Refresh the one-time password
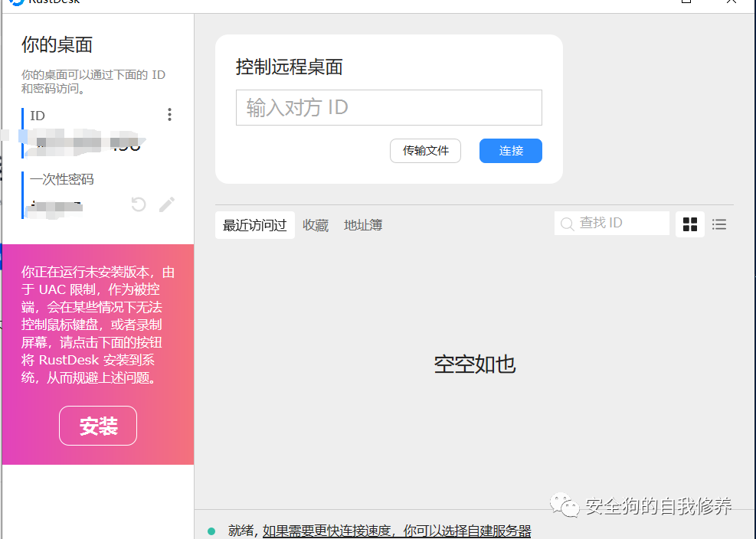756x539 pixels. [139, 204]
